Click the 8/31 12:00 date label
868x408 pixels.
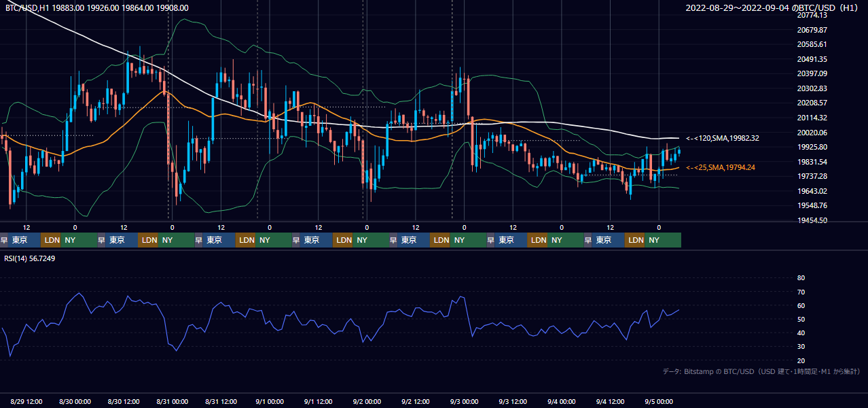[x=221, y=402]
